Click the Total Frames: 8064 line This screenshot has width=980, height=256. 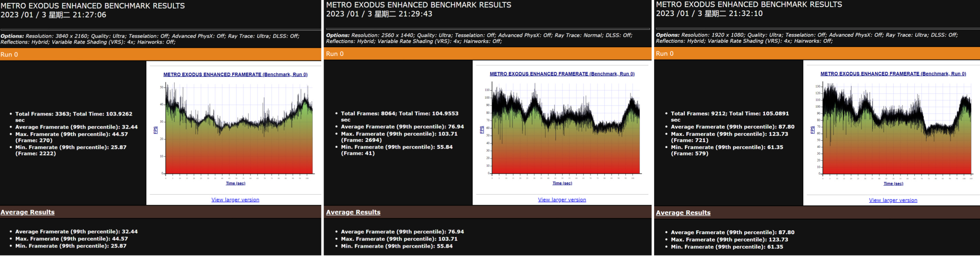pos(400,116)
